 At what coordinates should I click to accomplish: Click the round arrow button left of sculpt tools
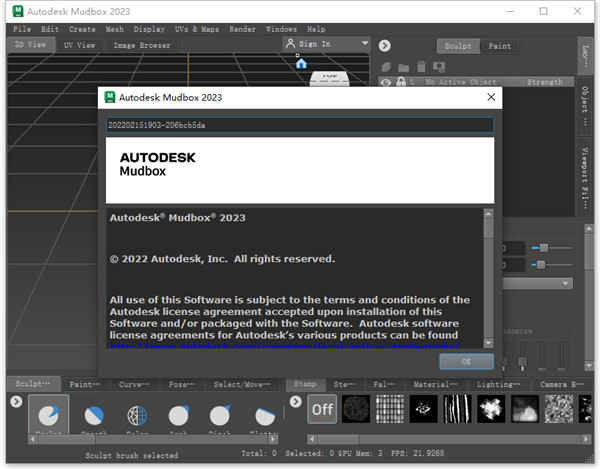[16, 401]
